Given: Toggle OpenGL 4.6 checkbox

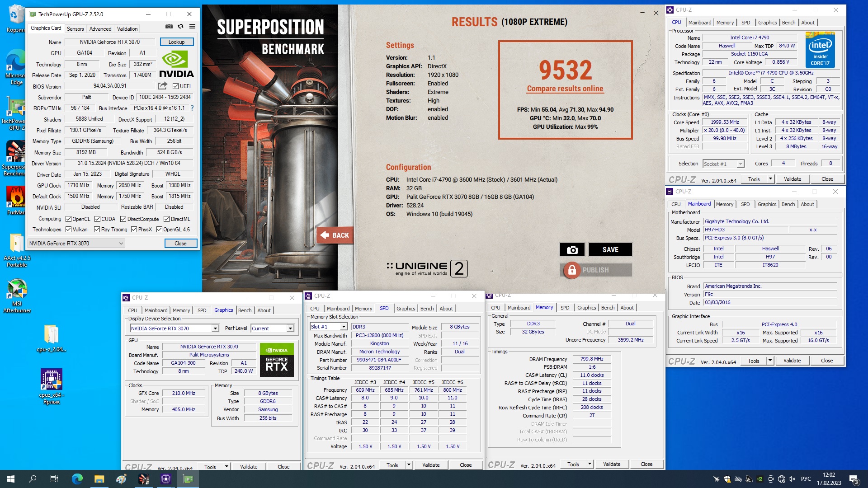Looking at the screenshot, I should [159, 229].
